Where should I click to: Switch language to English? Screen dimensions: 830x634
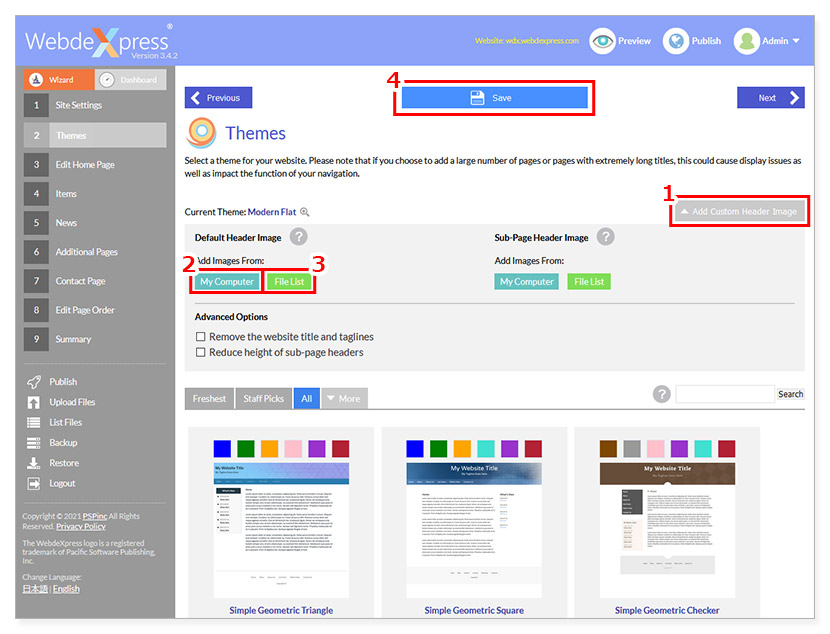pyautogui.click(x=66, y=589)
